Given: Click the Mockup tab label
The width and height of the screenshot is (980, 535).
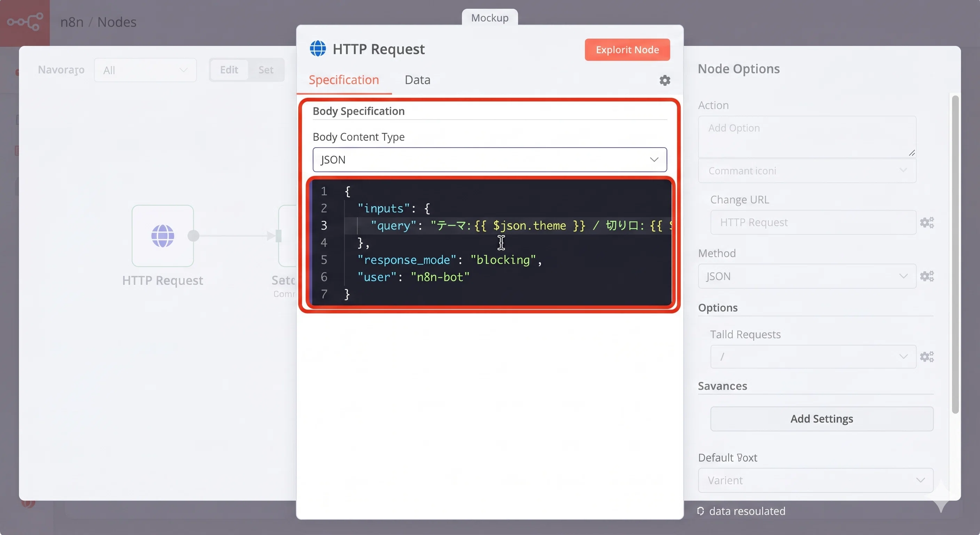Looking at the screenshot, I should [x=490, y=18].
